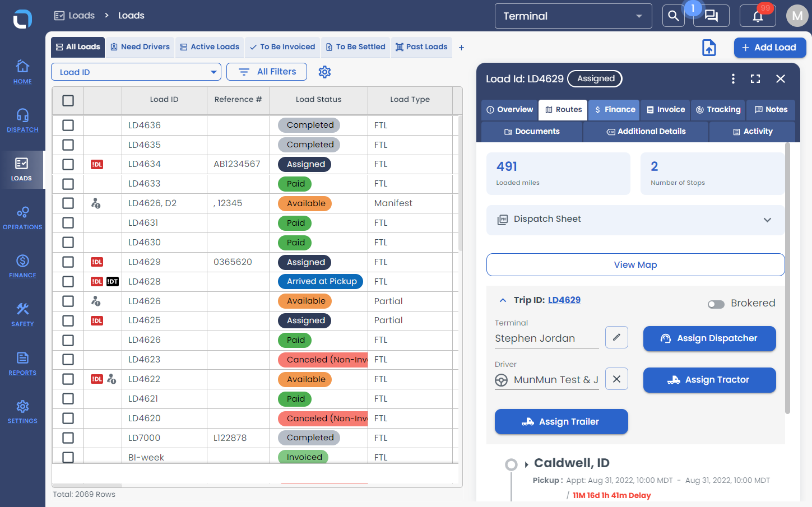
Task: Open the Terminal dropdown in header
Action: coord(573,16)
